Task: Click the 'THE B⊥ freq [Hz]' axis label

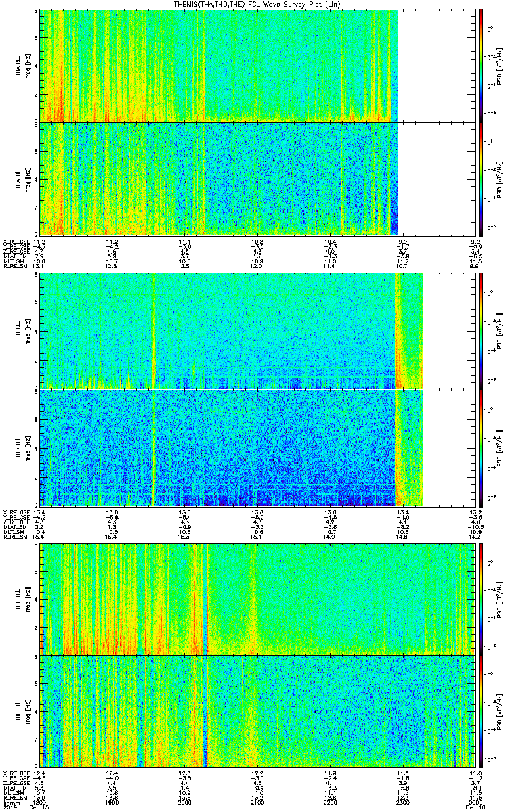Action: [23, 598]
